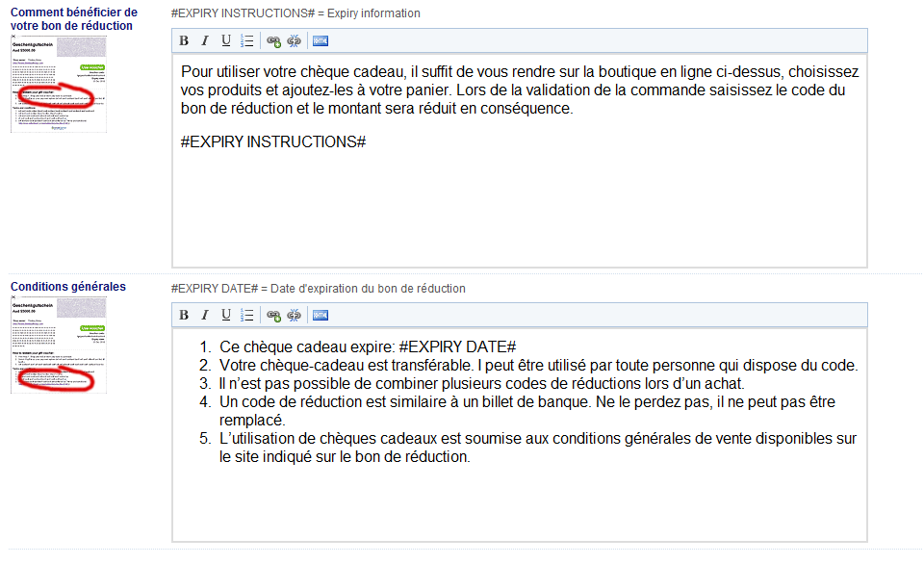This screenshot has width=924, height=564.
Task: Insert numbered list in the top editor
Action: [246, 40]
